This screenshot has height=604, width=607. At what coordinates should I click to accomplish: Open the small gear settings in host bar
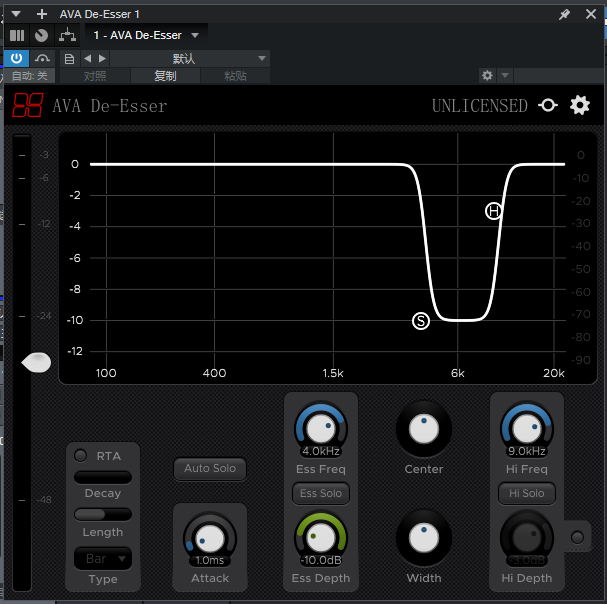[487, 75]
